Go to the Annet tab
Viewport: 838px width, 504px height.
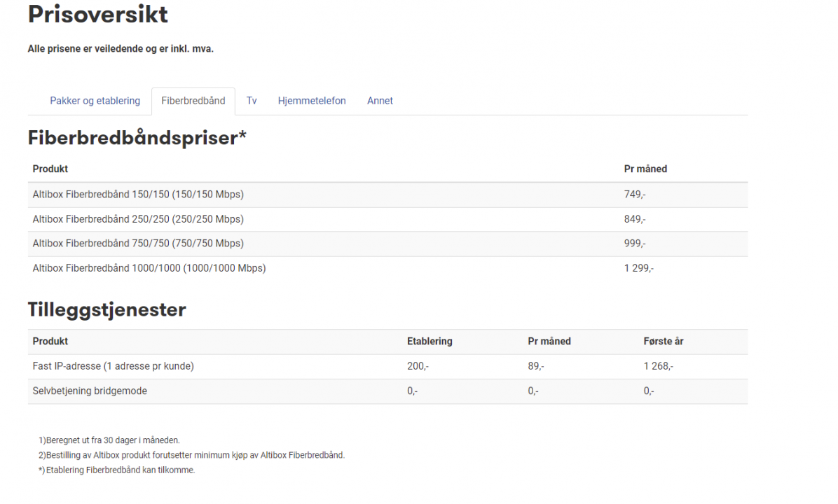[x=380, y=101]
